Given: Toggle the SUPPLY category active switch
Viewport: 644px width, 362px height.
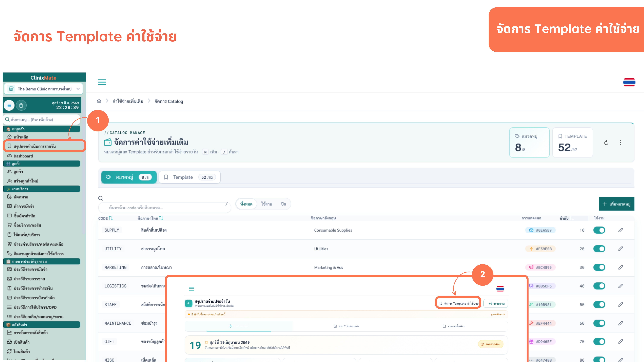Looking at the screenshot, I should pos(599,230).
